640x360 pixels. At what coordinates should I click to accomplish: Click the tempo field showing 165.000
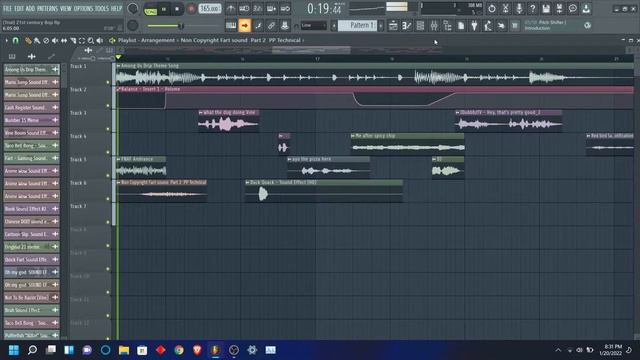tap(210, 9)
